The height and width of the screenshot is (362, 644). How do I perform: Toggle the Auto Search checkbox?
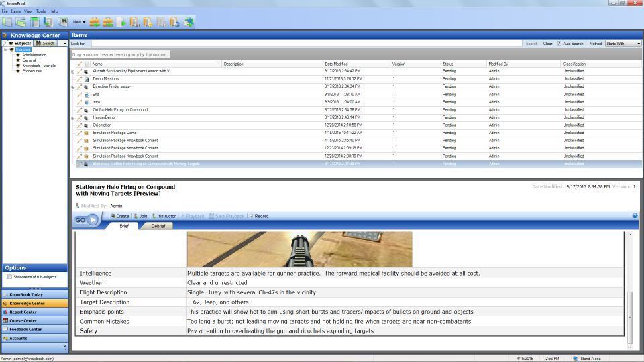click(x=559, y=44)
